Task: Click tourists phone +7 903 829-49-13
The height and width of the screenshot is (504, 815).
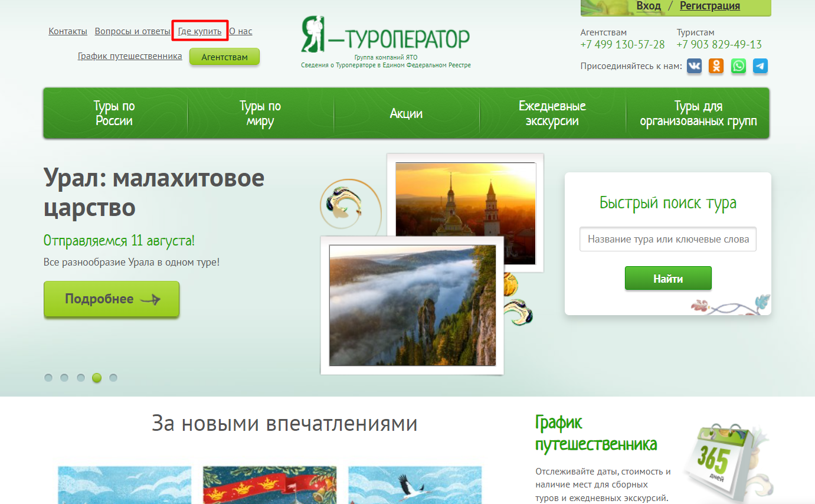Action: coord(719,44)
